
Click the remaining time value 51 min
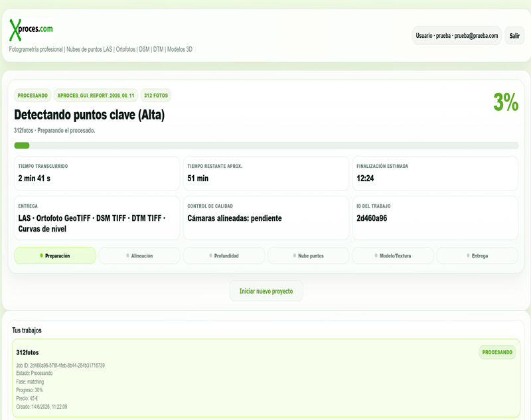coord(198,178)
